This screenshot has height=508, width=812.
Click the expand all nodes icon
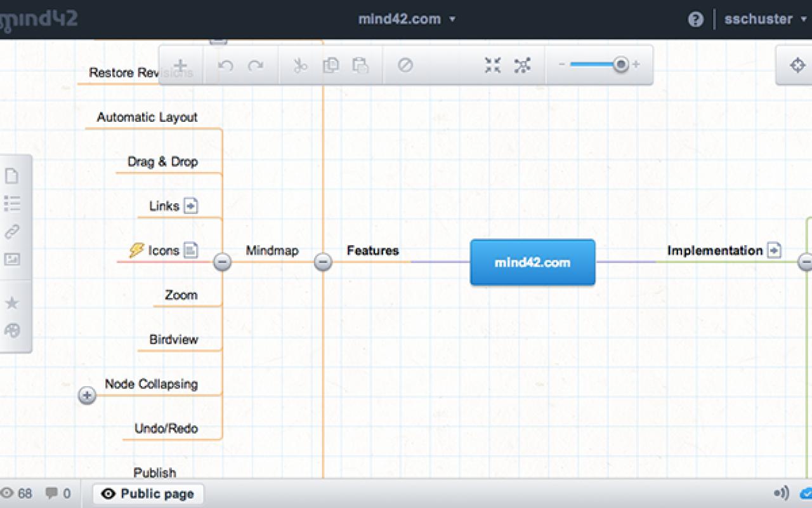522,65
